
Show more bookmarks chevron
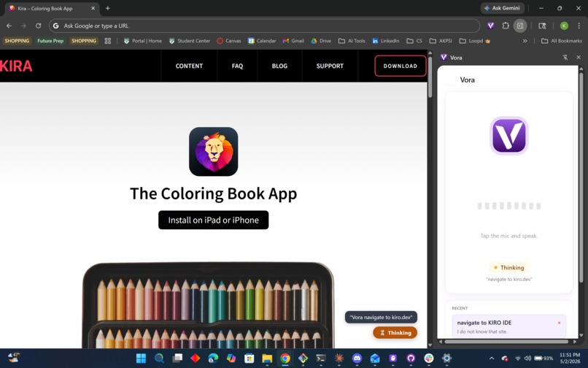click(525, 41)
